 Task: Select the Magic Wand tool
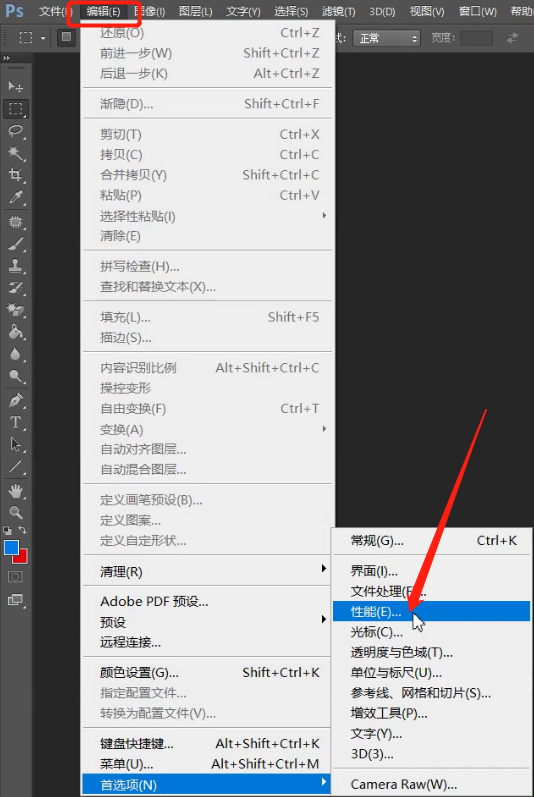[16, 153]
